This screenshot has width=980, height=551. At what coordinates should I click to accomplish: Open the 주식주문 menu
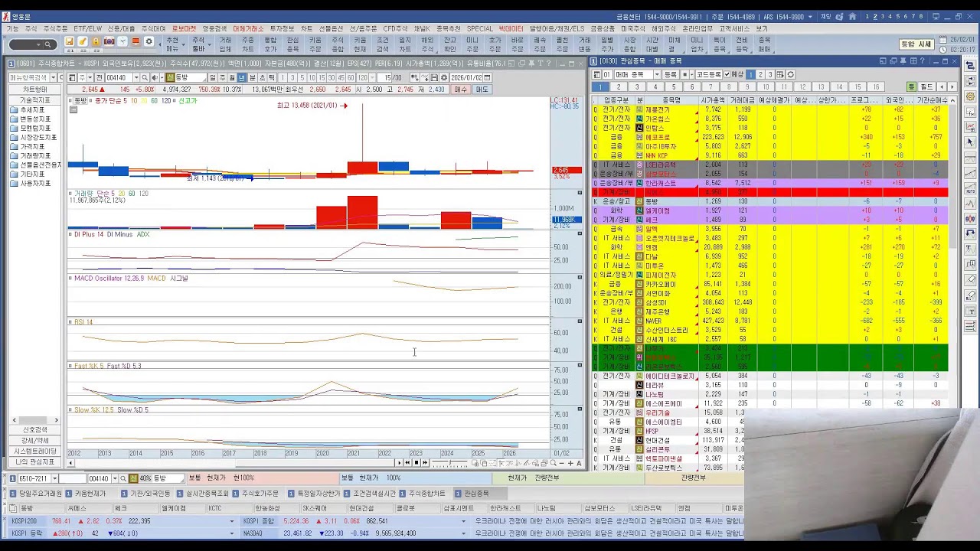coord(55,28)
